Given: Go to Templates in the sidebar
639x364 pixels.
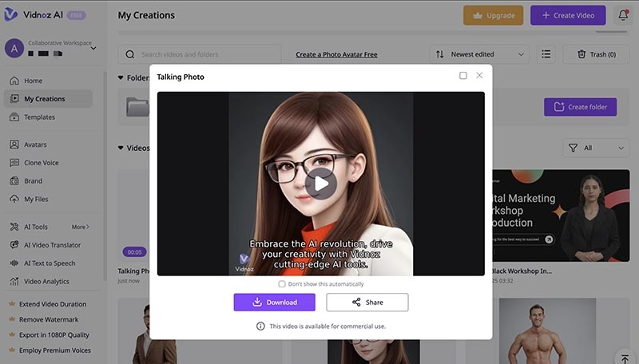Looking at the screenshot, I should click(x=39, y=117).
